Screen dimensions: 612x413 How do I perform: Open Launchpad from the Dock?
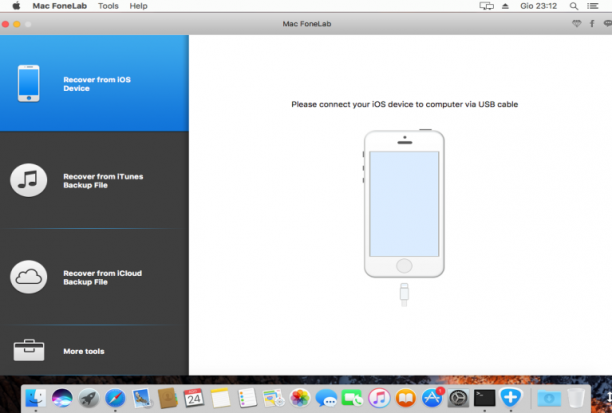click(x=89, y=398)
